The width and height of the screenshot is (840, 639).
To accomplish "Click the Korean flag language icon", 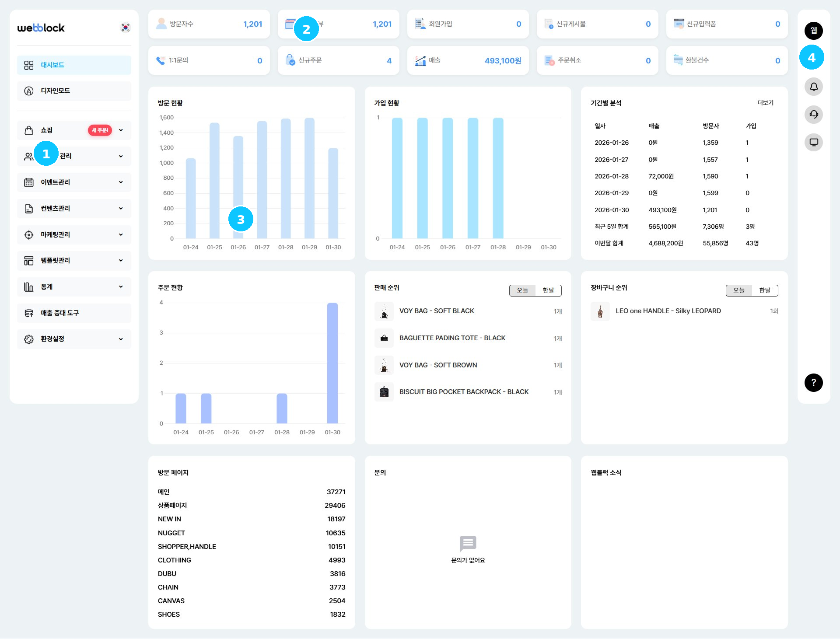I will (x=125, y=28).
